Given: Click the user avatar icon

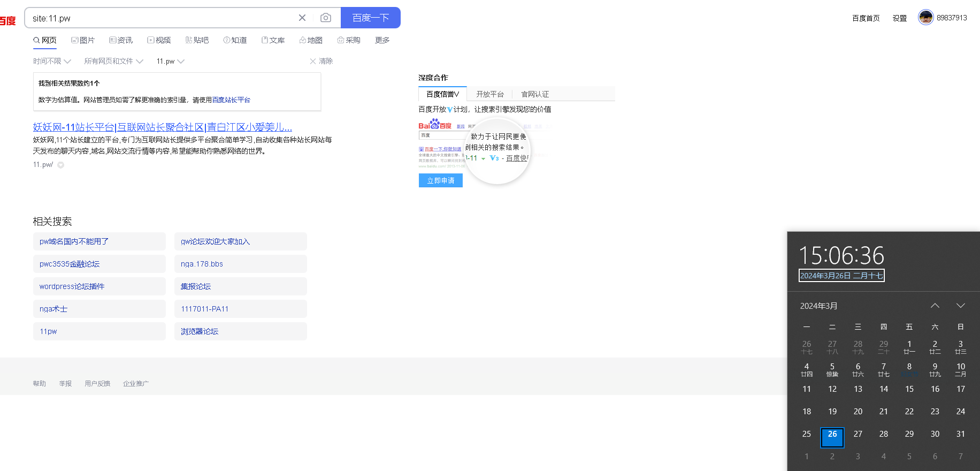Looking at the screenshot, I should [925, 18].
